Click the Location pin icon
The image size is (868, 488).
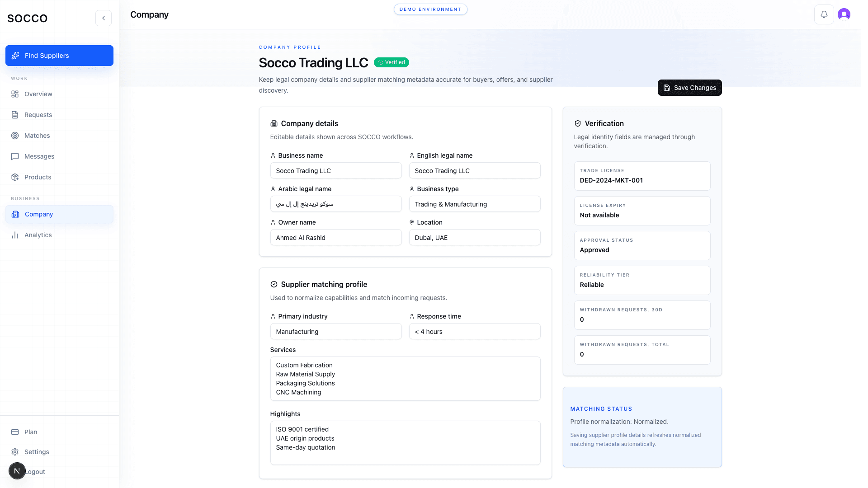tap(412, 222)
